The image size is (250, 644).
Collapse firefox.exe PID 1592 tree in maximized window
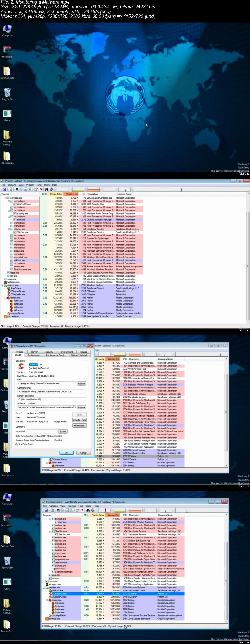pos(6,298)
